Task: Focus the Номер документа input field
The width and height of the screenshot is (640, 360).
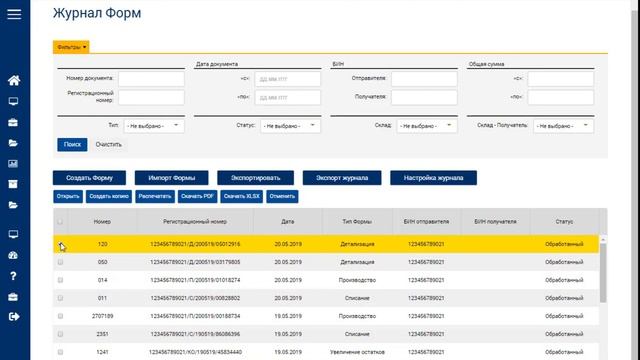Action: pos(151,79)
